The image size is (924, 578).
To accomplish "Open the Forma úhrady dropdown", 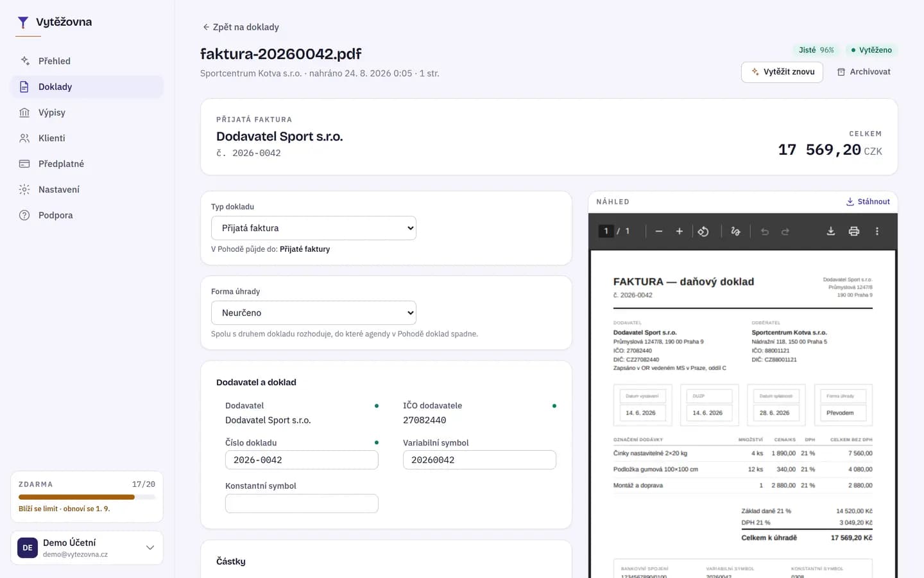I will tap(314, 313).
